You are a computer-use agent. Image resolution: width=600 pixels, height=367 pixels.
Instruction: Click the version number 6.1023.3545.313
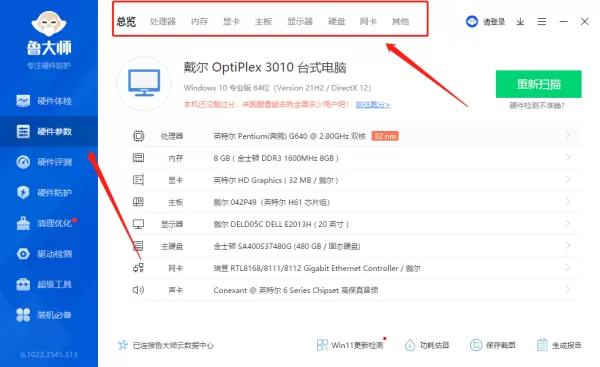coord(49,354)
